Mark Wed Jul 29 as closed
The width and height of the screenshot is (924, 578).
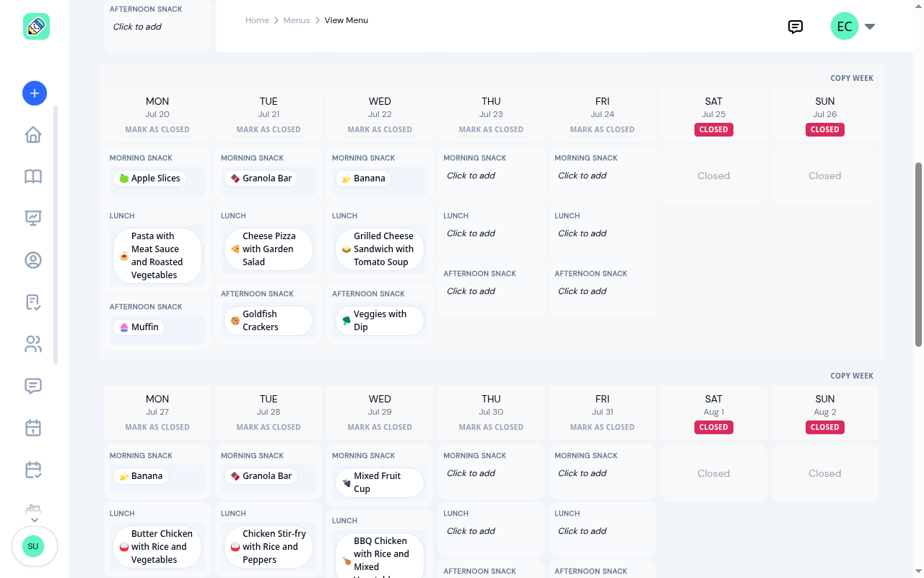[380, 427]
